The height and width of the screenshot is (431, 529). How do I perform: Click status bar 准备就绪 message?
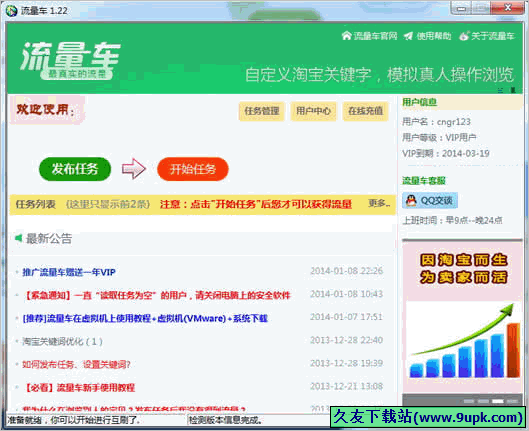pos(74,420)
